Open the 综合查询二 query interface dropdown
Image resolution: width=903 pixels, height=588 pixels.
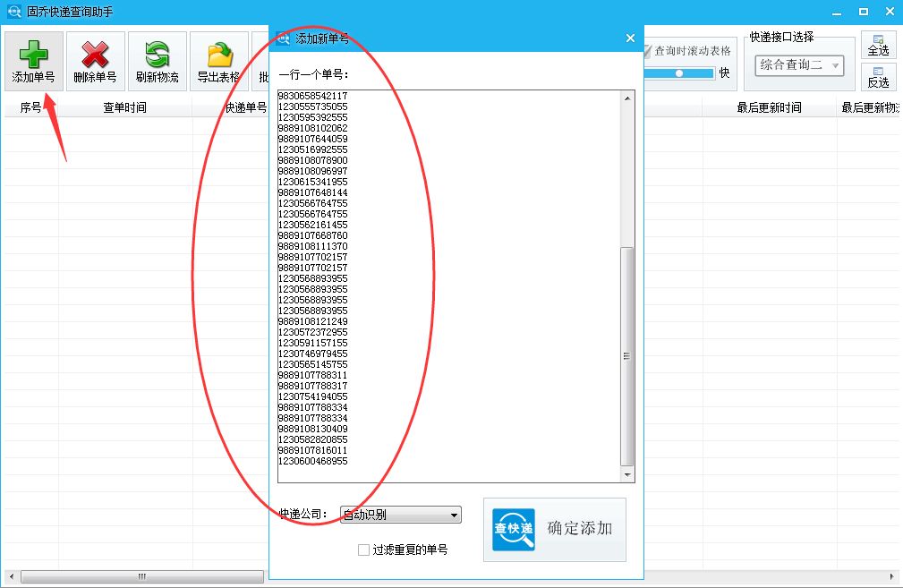point(799,64)
